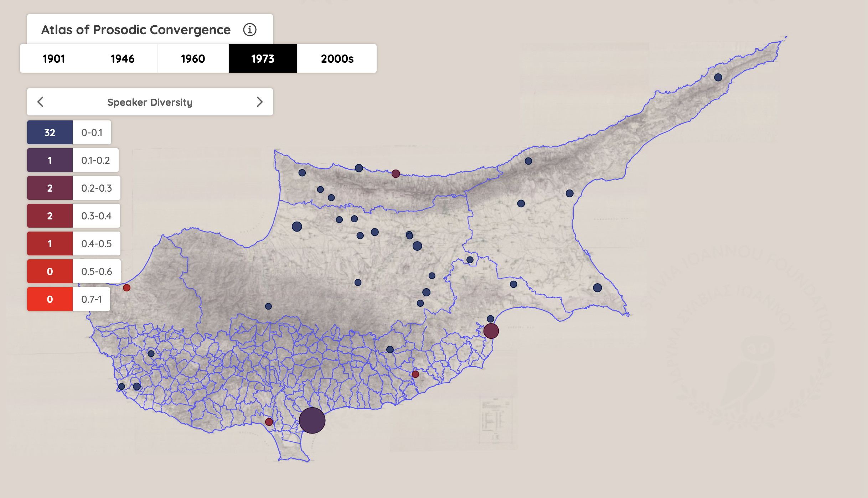Switch to the 1901 time period

coord(53,58)
